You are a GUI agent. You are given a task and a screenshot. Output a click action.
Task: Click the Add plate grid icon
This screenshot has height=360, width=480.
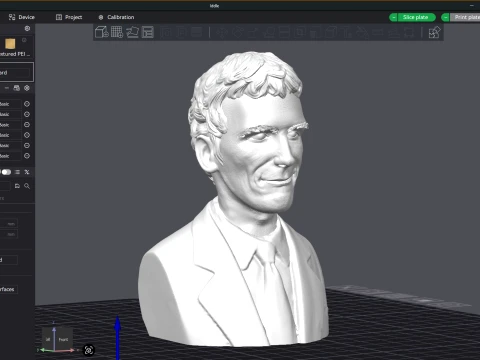(117, 32)
